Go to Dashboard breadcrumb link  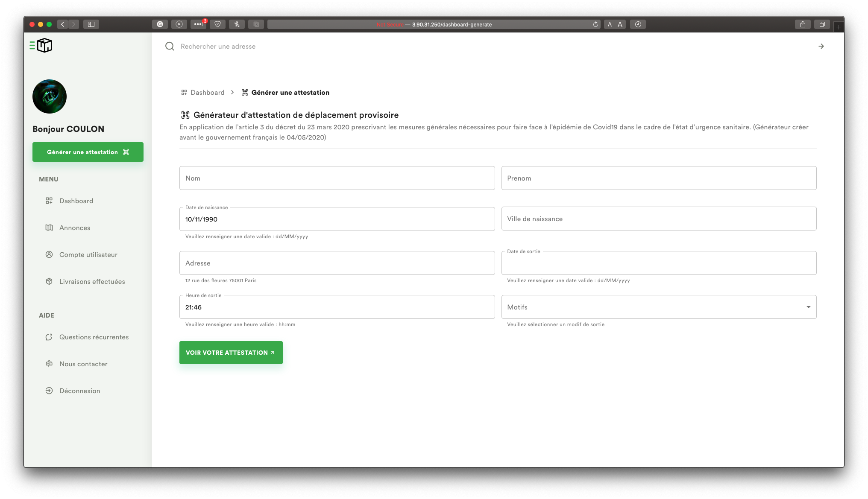pos(207,92)
